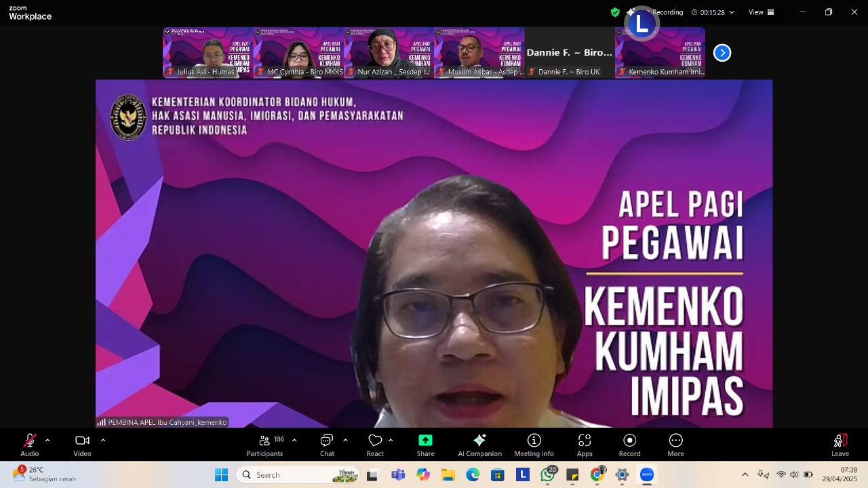868x488 pixels.
Task: Open the Chat panel
Action: tap(327, 444)
